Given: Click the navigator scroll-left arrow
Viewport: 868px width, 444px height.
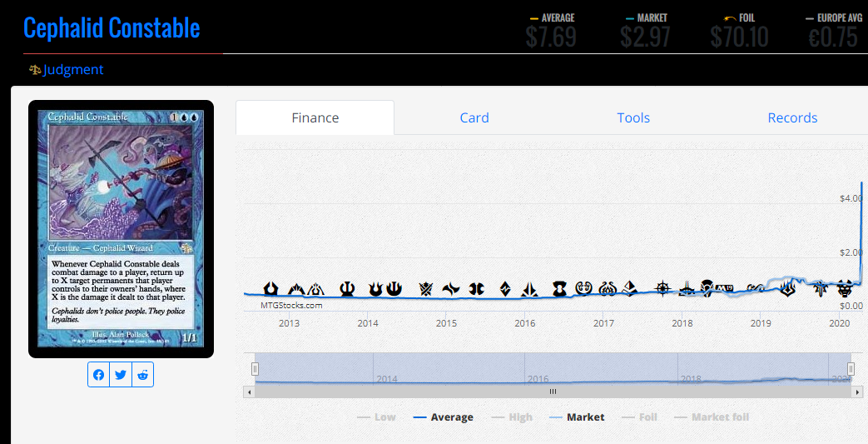Looking at the screenshot, I should [x=249, y=392].
